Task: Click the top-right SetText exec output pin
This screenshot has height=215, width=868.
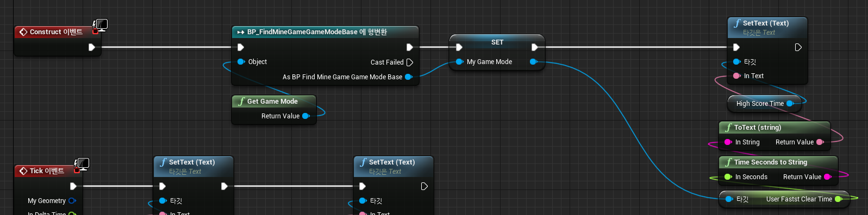Action: (798, 47)
